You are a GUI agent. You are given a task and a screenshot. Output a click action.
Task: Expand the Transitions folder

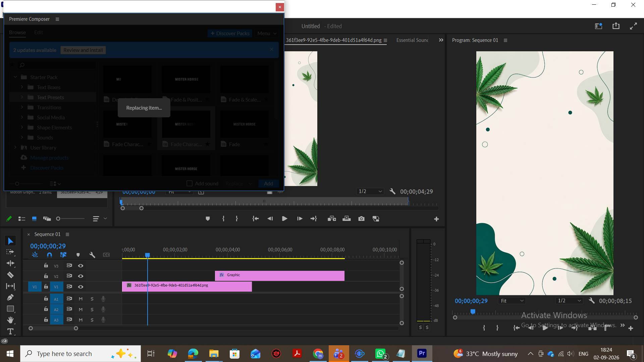pyautogui.click(x=22, y=107)
